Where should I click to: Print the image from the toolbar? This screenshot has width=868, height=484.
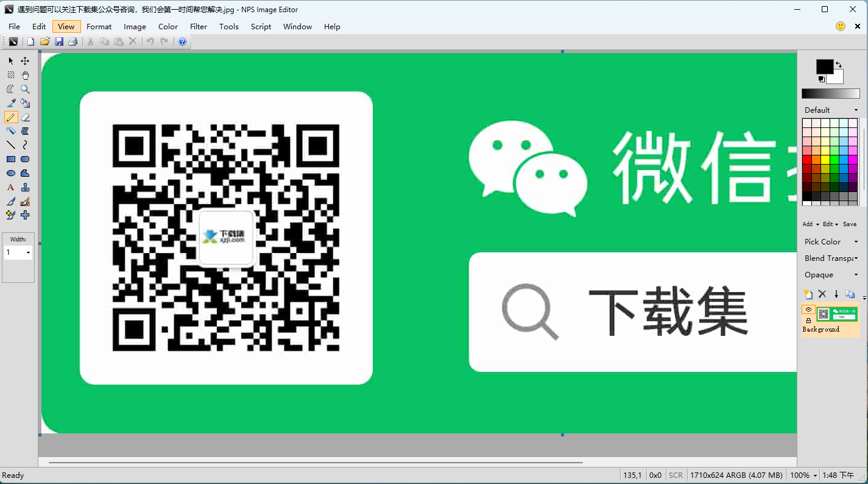73,41
